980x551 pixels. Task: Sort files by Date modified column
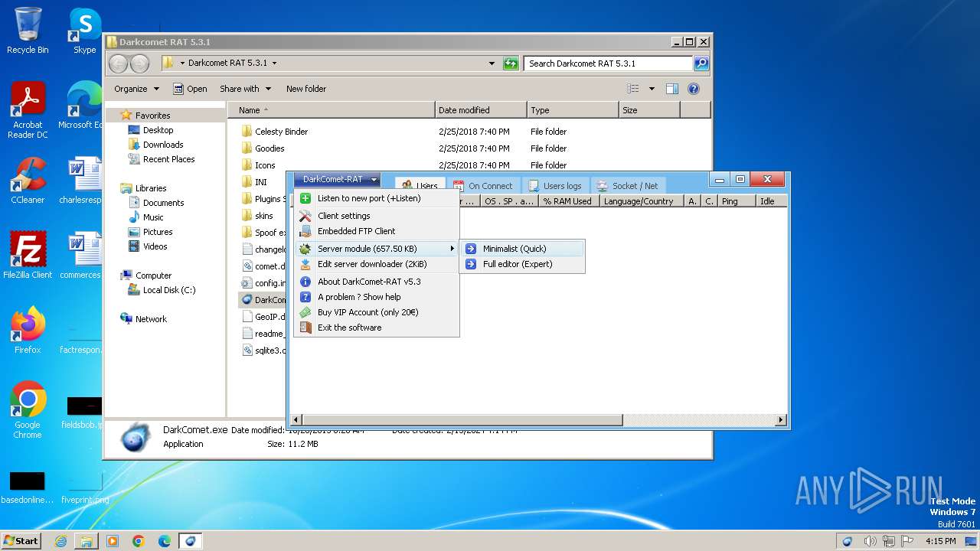tap(481, 110)
